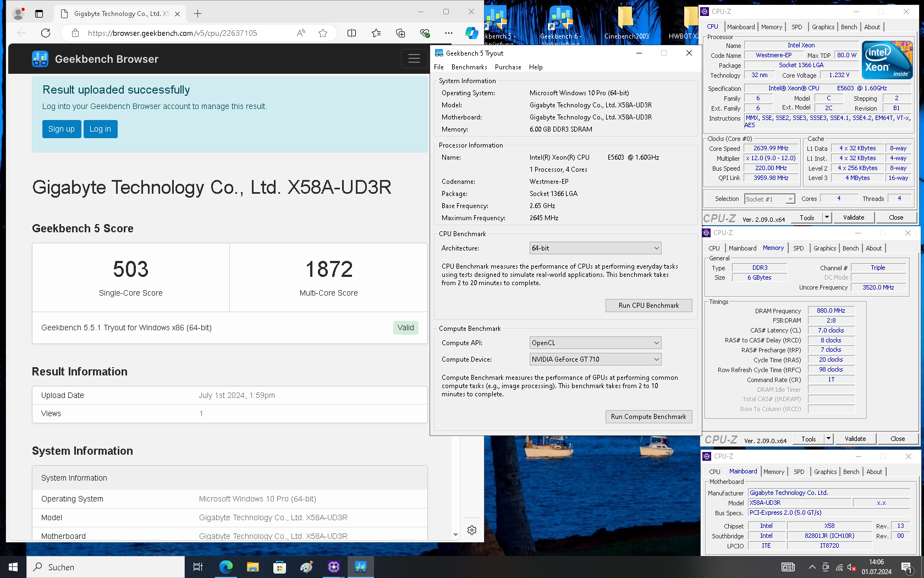The height and width of the screenshot is (578, 924).
Task: Open Microsoft Store from the taskbar
Action: 279,567
